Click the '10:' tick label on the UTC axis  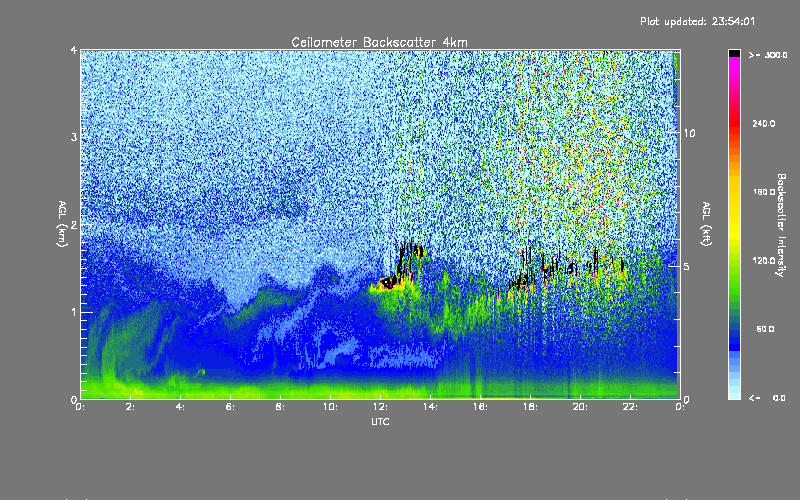330,407
